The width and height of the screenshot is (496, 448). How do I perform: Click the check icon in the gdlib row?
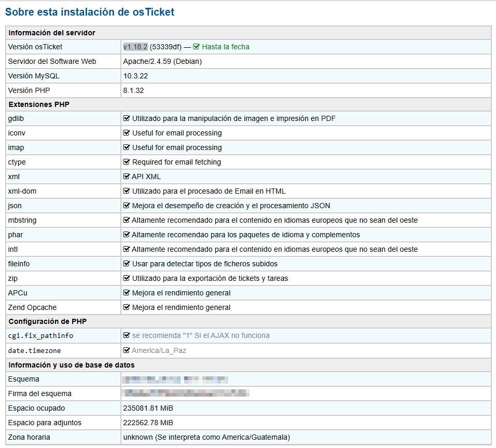coord(127,118)
